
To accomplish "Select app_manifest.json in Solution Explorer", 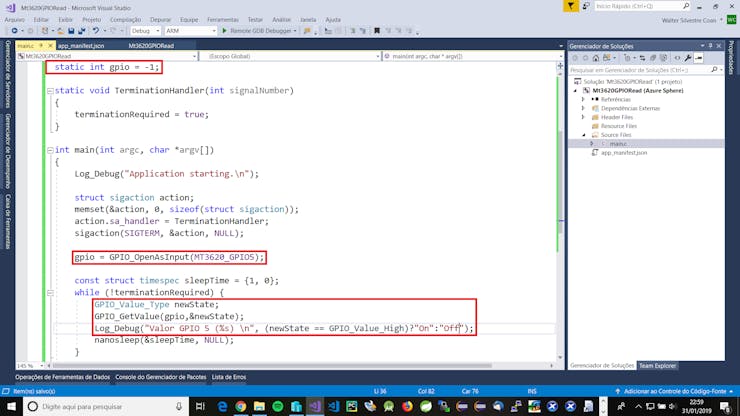I will [x=624, y=153].
